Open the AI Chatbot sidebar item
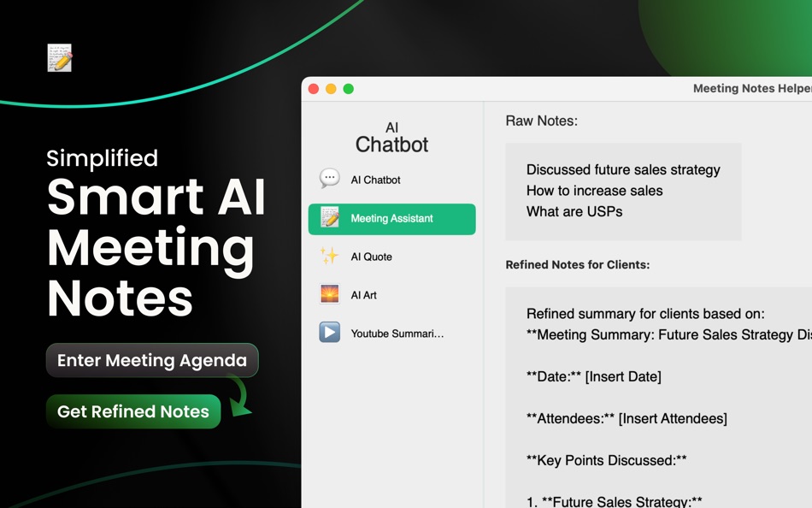812x508 pixels. [x=392, y=180]
